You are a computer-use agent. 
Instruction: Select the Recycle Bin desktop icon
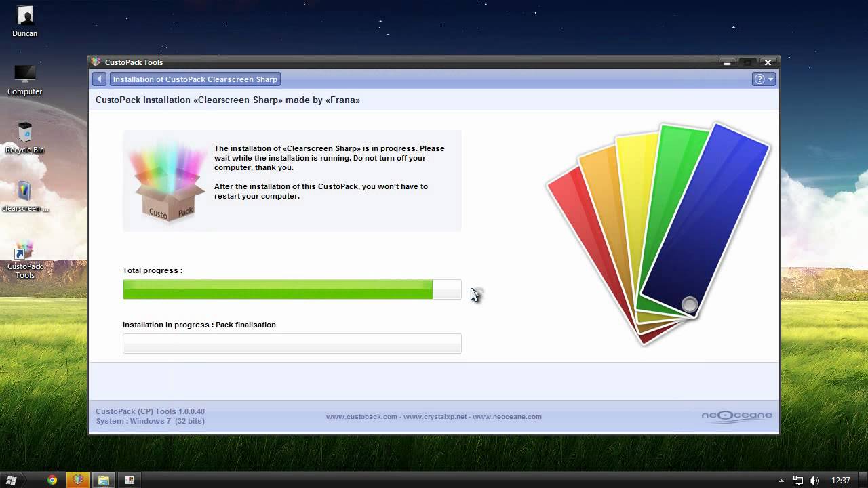coord(24,138)
